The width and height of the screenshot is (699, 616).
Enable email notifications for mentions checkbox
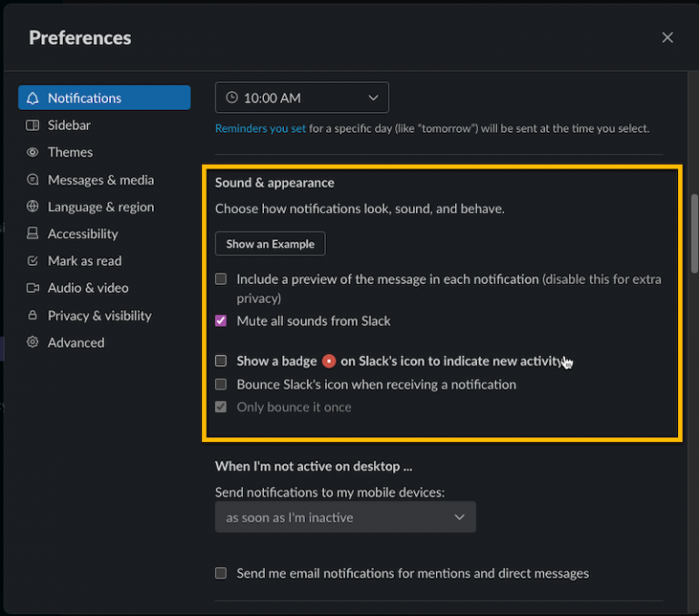[x=221, y=573]
